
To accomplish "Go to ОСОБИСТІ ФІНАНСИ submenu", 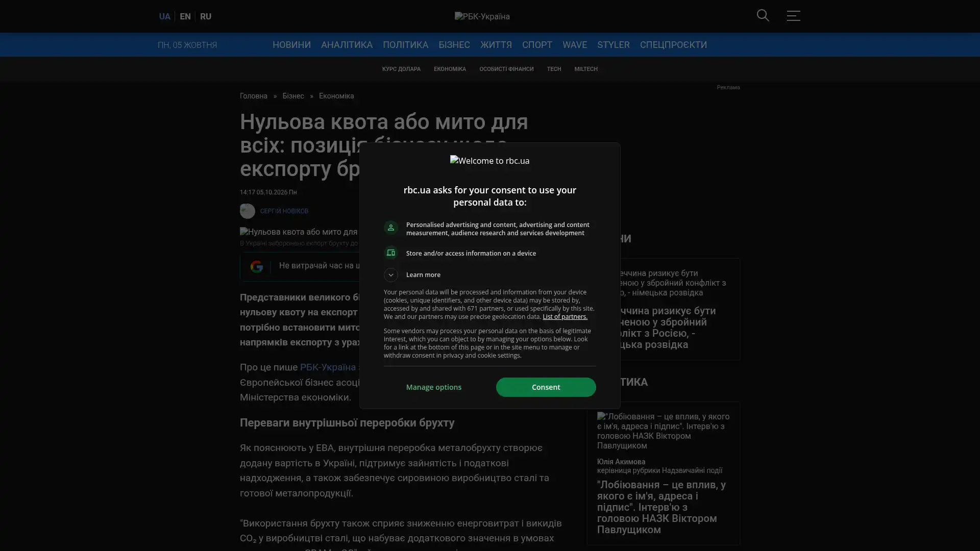I will pyautogui.click(x=506, y=69).
